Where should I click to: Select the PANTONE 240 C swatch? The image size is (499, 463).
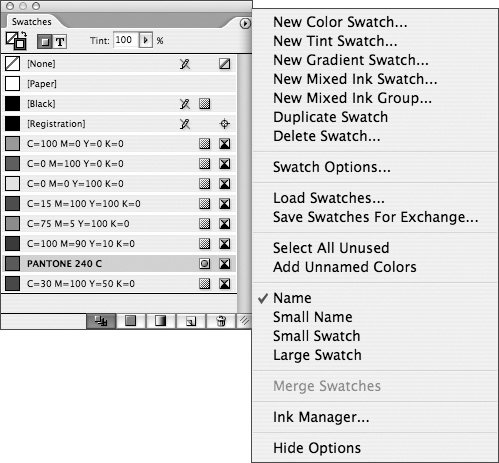pos(119,264)
